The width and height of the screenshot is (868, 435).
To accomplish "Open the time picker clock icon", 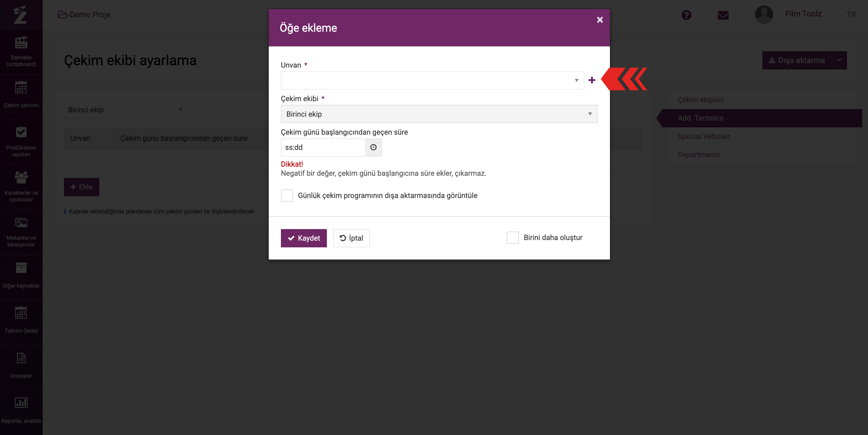I will click(x=373, y=147).
